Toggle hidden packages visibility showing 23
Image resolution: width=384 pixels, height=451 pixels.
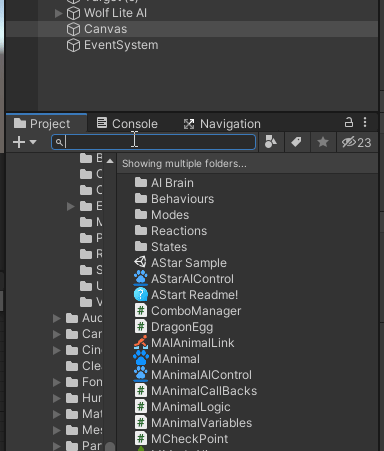point(357,142)
